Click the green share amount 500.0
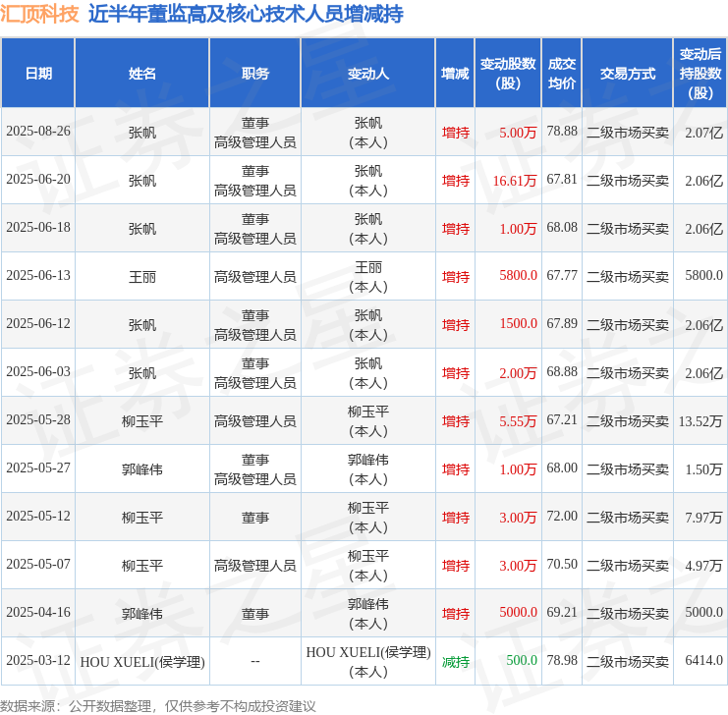The image size is (728, 715). [522, 661]
